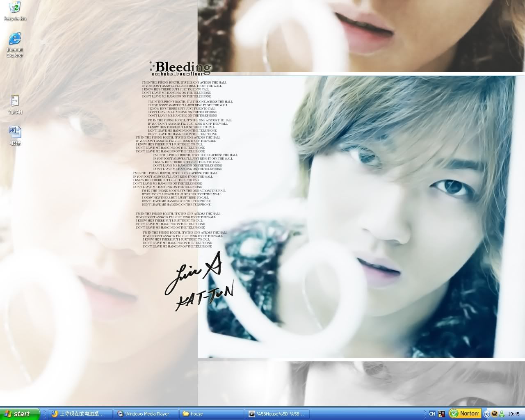The image size is (525, 420).
Task: Expand hidden system tray icons
Action: (487, 414)
